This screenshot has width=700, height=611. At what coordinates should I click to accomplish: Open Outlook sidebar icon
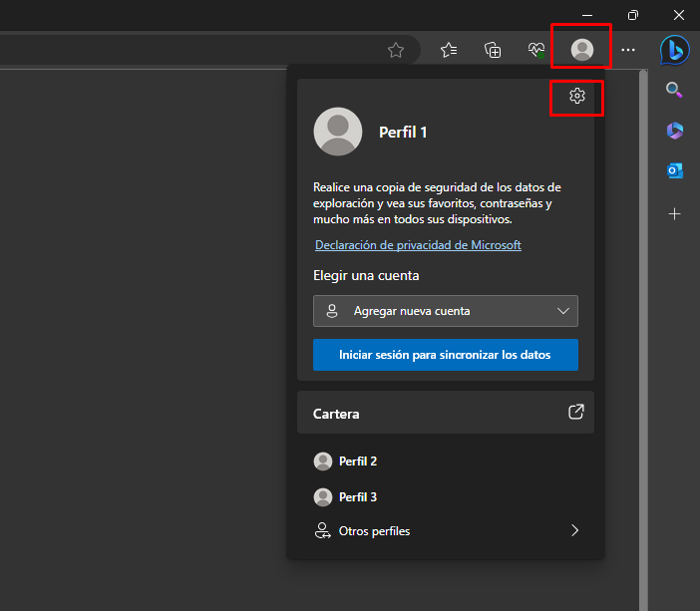(674, 170)
